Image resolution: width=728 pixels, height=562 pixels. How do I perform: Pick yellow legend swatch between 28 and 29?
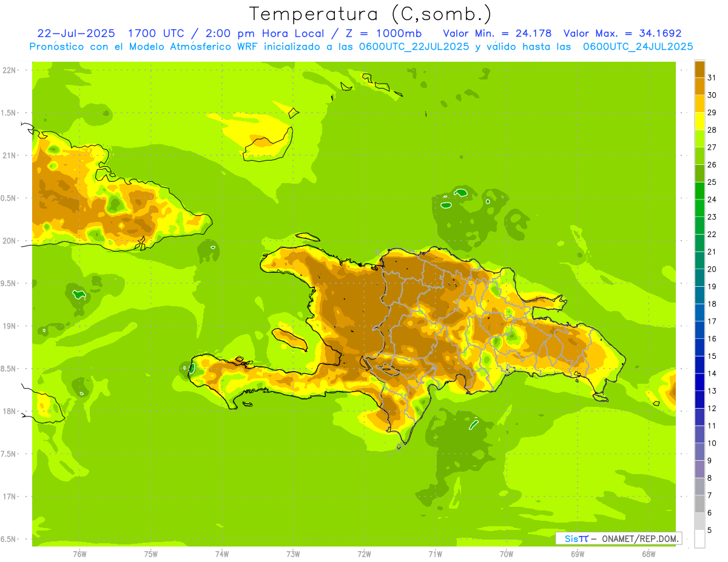699,121
